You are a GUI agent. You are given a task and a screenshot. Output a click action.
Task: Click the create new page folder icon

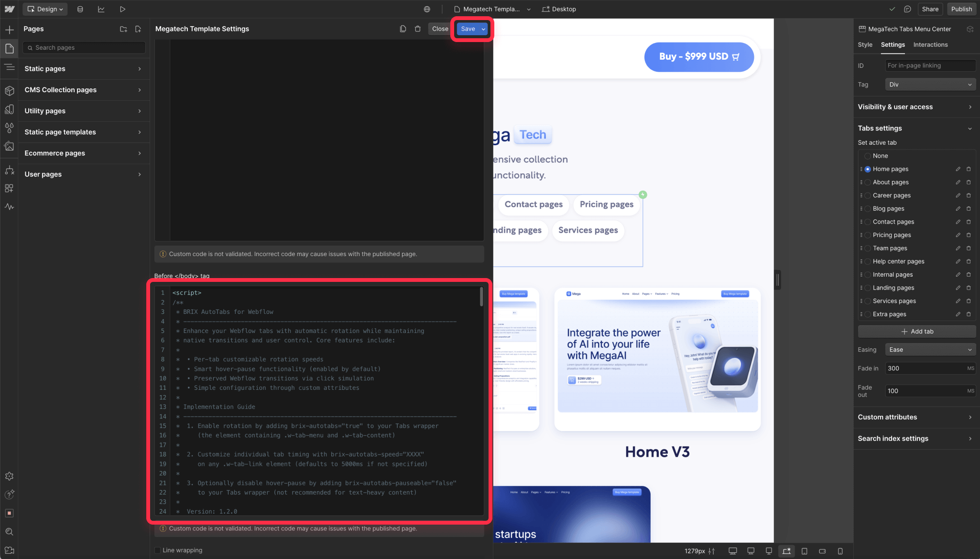click(x=123, y=29)
